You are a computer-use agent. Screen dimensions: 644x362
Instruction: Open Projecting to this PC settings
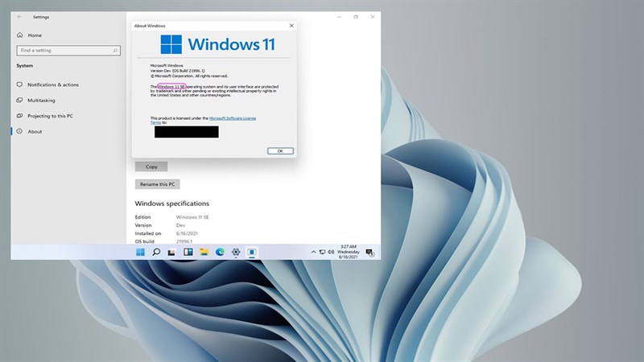click(50, 116)
